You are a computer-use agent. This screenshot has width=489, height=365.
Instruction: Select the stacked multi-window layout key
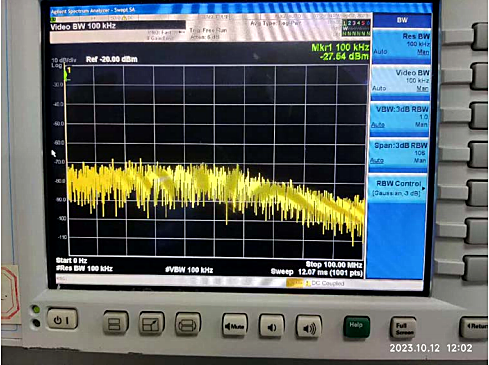[115, 322]
